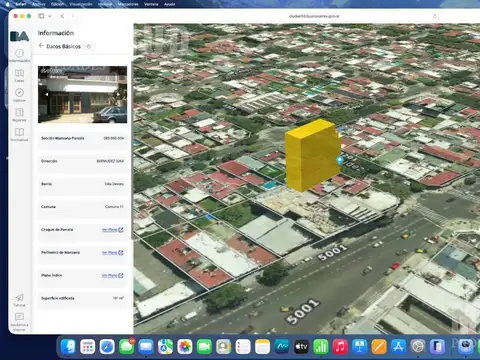The height and width of the screenshot is (360, 480).
Task: Open the Reportes sidebar icon
Action: click(x=19, y=114)
